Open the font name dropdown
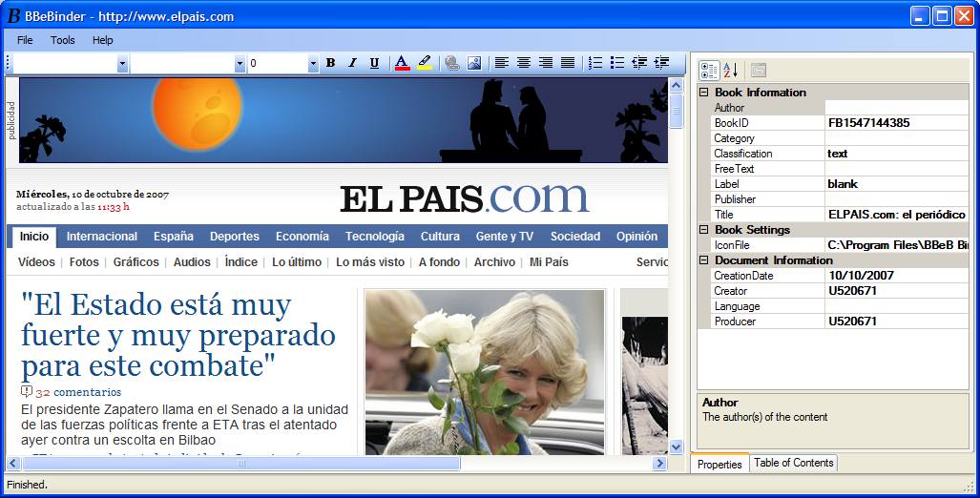The image size is (980, 498). [x=240, y=63]
